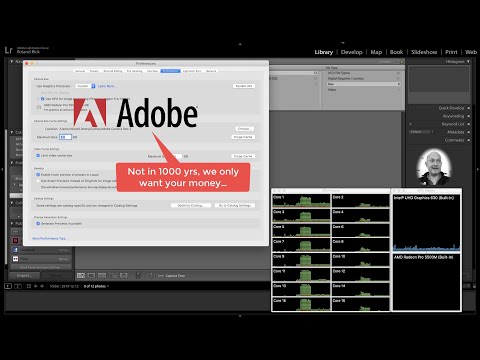The image size is (480, 360).
Task: Go back with filmstrip left arrow
Action: click(35, 286)
